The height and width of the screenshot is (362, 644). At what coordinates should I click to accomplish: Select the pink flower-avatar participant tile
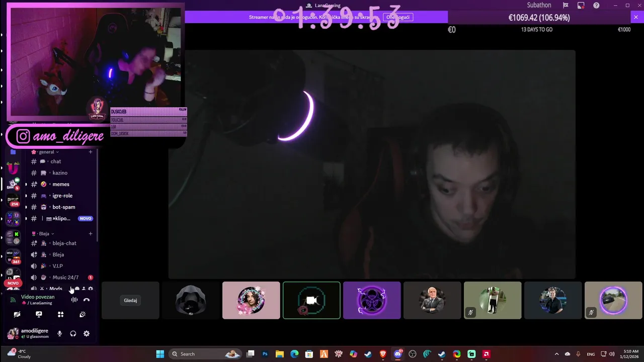click(251, 300)
